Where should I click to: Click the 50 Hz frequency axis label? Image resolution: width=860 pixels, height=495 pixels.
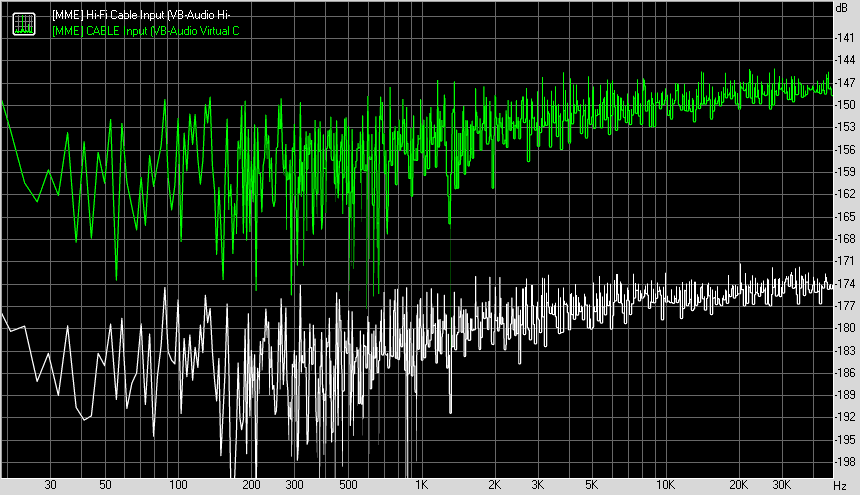[105, 485]
